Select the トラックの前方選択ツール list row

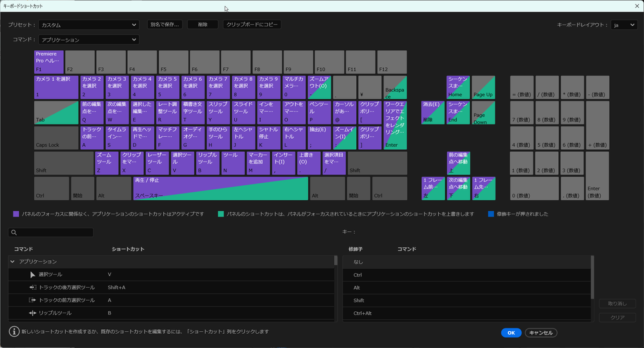pyautogui.click(x=171, y=300)
